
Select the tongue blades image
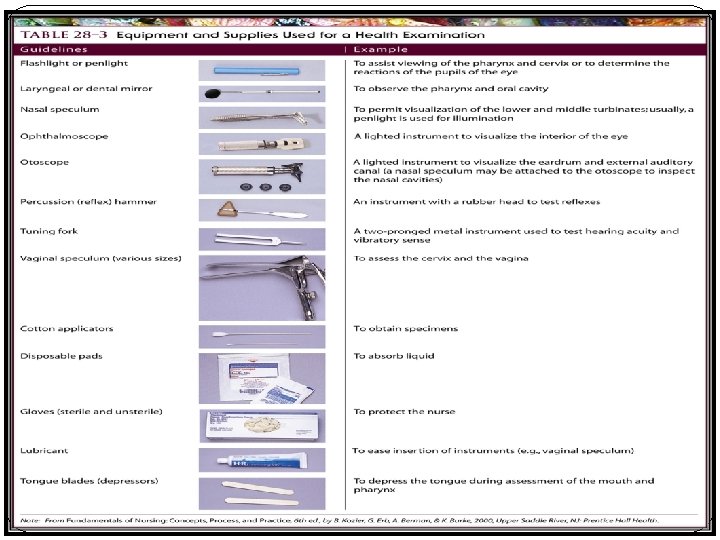262,494
